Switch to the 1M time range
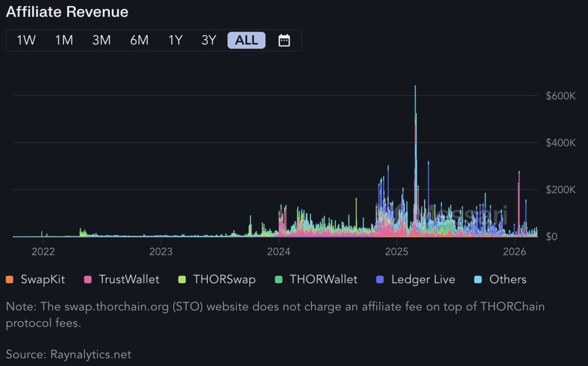Screen dimensions: 588x366 (x=64, y=40)
